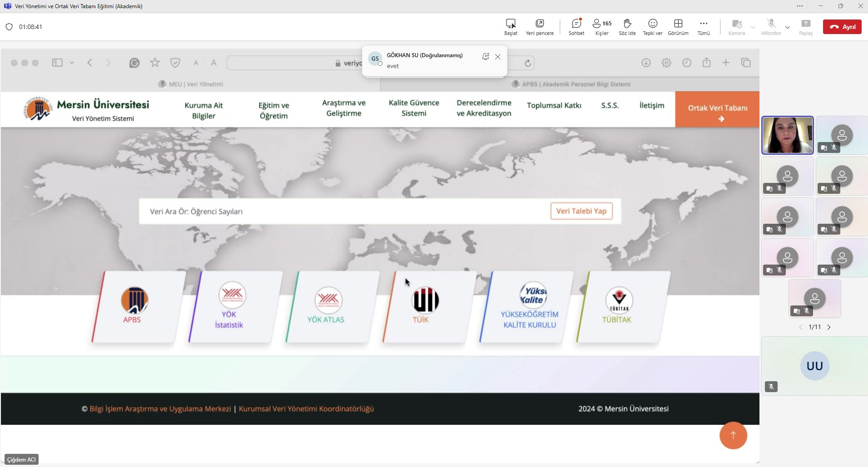Click Bilgi İşlem Araştırma ve Uygulama Merkezi link

(160, 408)
